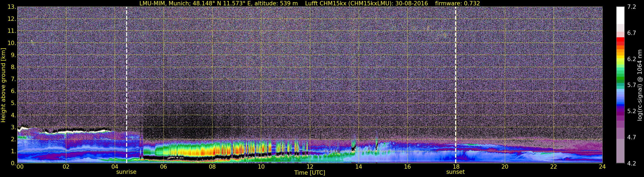Image resolution: width=644 pixels, height=177 pixels.
Task: Click the '5.2' colorbar value
Action: [x=632, y=111]
